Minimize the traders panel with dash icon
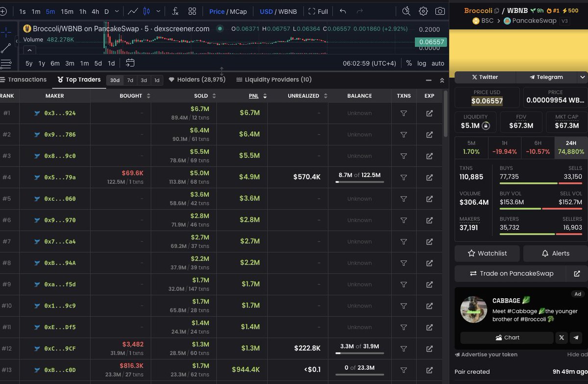Image resolution: width=588 pixels, height=384 pixels. point(429,80)
